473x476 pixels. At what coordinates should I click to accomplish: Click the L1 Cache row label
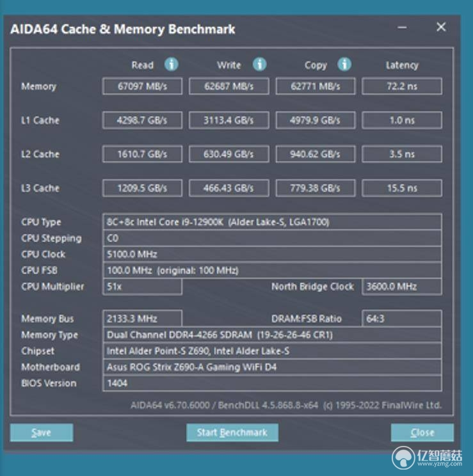click(40, 120)
